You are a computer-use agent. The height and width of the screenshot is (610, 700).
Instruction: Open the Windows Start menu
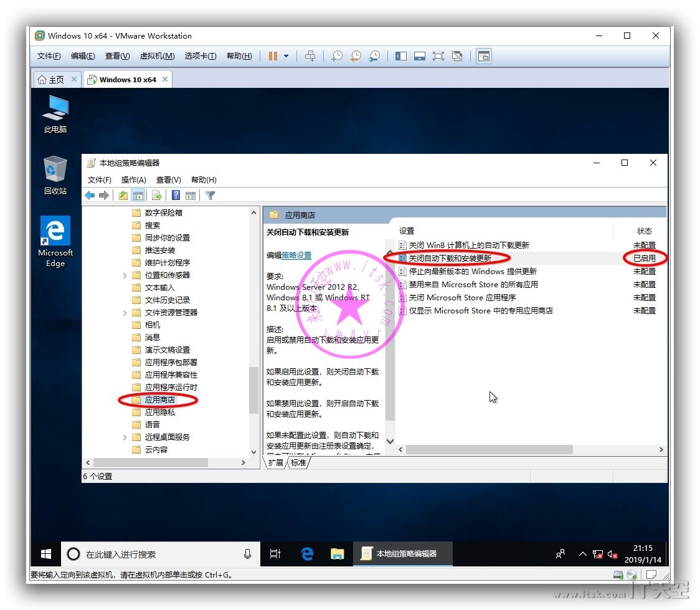pos(45,554)
